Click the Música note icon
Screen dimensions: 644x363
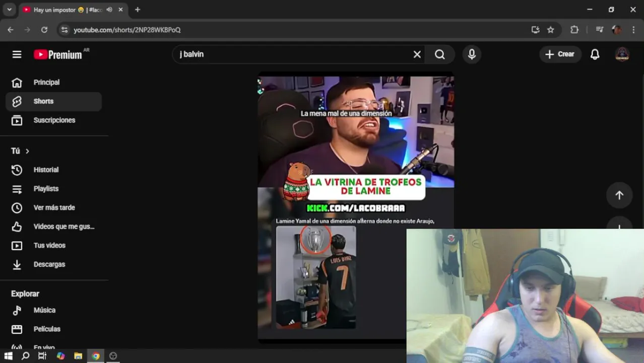[x=17, y=310]
